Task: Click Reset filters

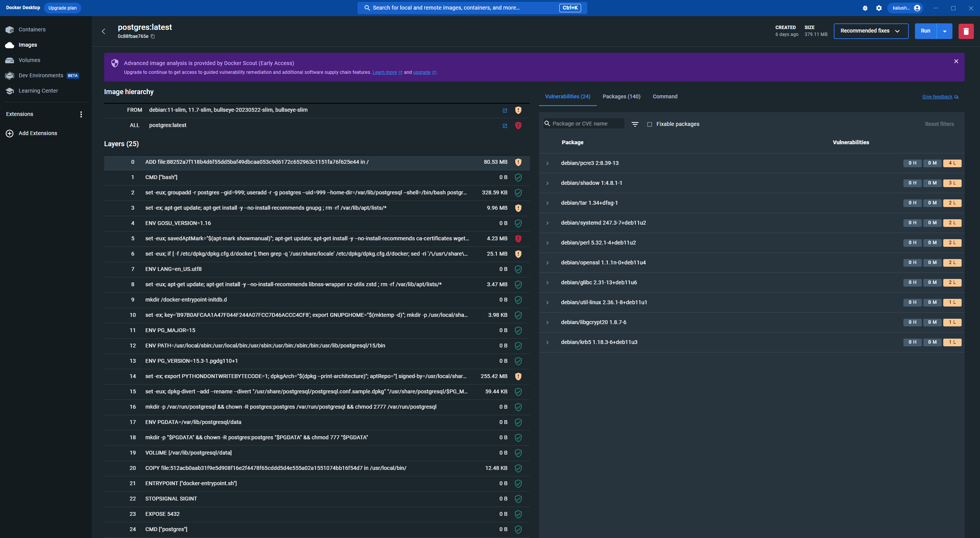Action: point(939,124)
